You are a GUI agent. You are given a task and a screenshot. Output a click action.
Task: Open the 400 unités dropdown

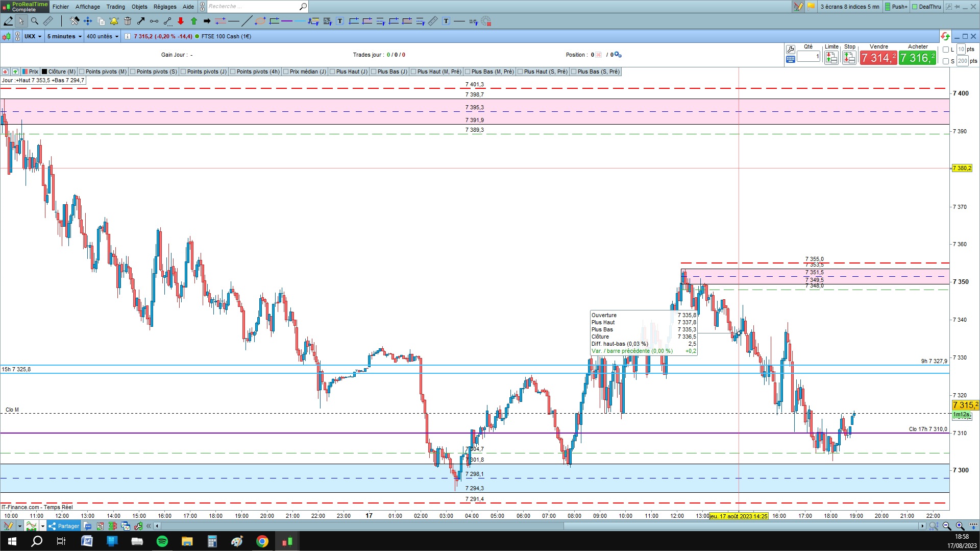tap(102, 36)
